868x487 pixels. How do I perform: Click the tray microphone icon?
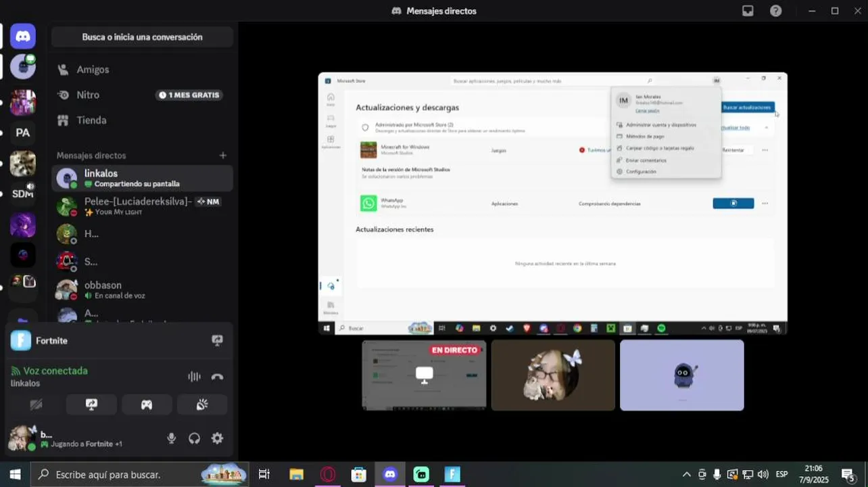(717, 475)
